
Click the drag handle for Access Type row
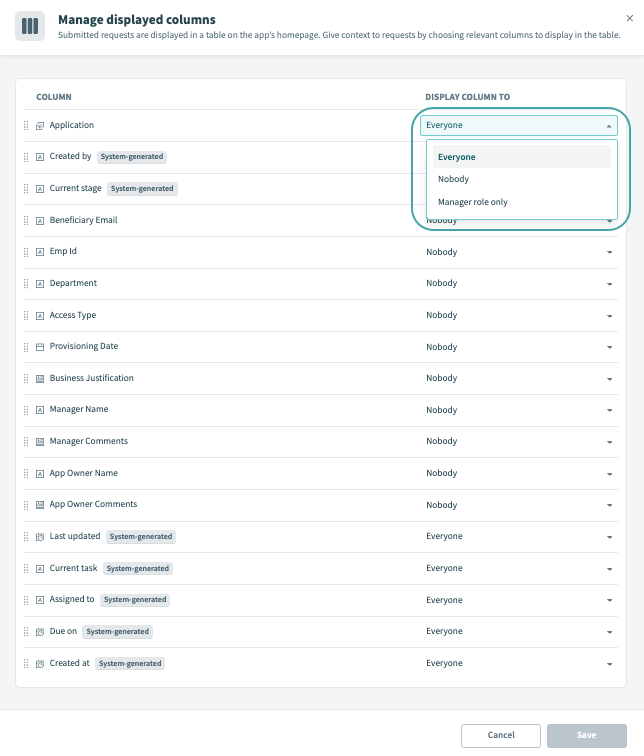(26, 316)
